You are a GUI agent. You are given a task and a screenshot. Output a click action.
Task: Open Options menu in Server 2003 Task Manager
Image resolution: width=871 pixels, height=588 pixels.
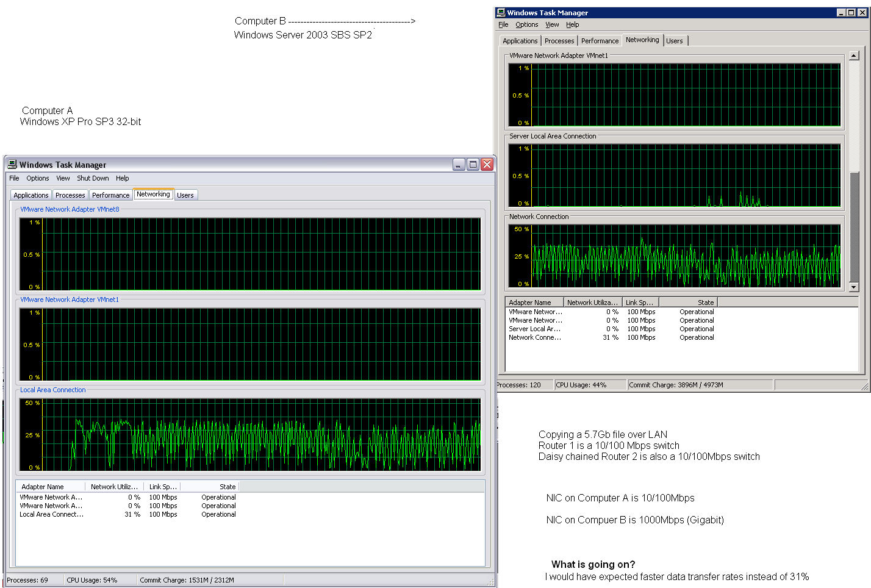(526, 24)
